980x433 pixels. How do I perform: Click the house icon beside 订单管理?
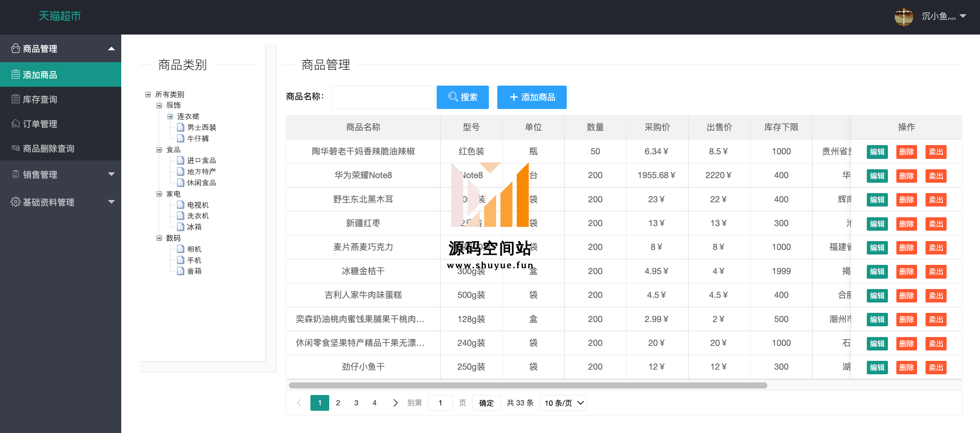pos(15,124)
